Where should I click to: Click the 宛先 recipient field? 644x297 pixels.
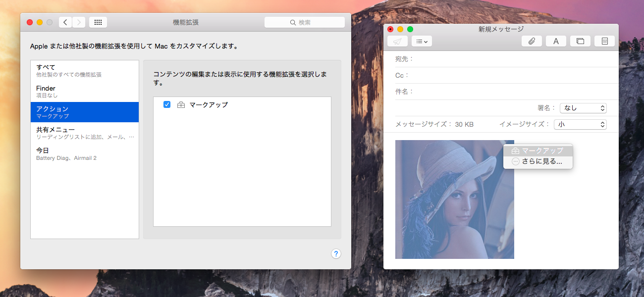point(501,59)
